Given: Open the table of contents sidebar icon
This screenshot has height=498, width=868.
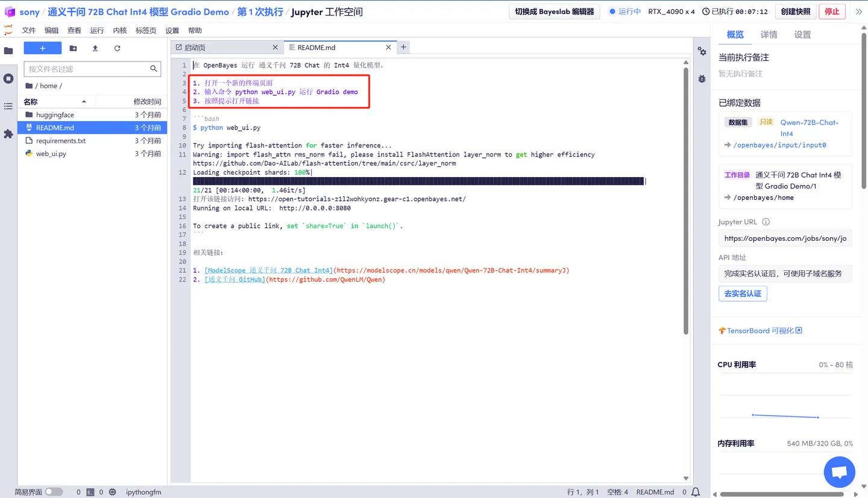Looking at the screenshot, I should pos(8,106).
